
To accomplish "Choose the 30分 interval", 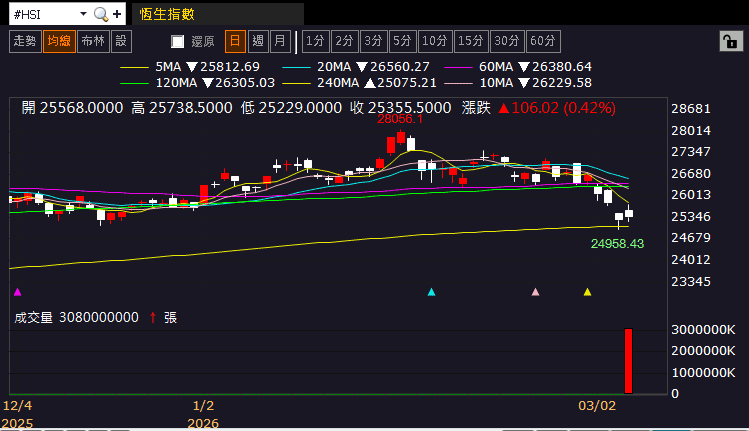I will [507, 42].
